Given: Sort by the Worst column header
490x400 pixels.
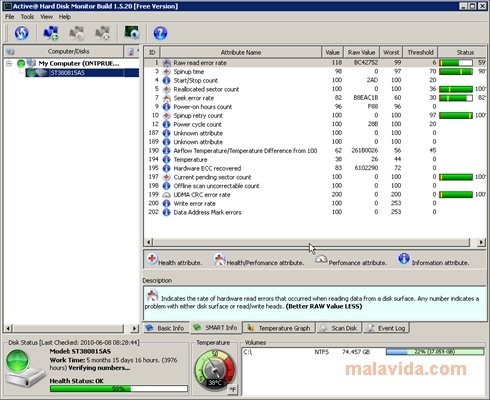Looking at the screenshot, I should pyautogui.click(x=391, y=52).
